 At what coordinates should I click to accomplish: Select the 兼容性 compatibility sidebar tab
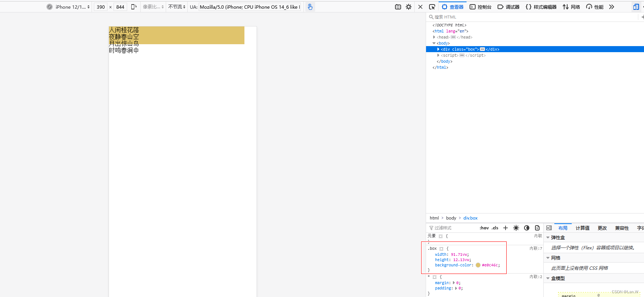[x=622, y=228]
